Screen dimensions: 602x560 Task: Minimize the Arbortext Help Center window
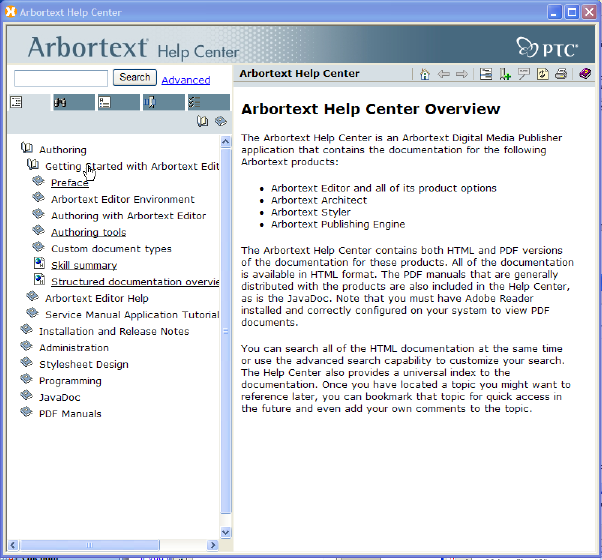[x=554, y=12]
